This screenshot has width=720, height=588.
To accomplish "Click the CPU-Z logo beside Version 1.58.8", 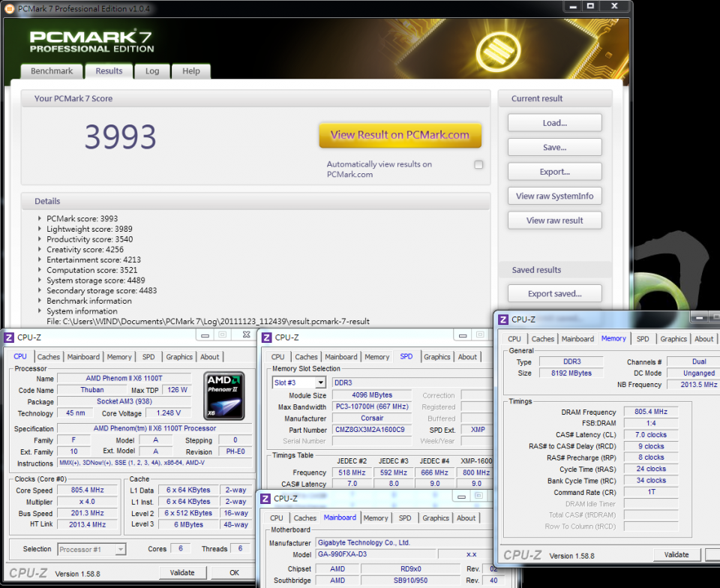I will pyautogui.click(x=28, y=572).
